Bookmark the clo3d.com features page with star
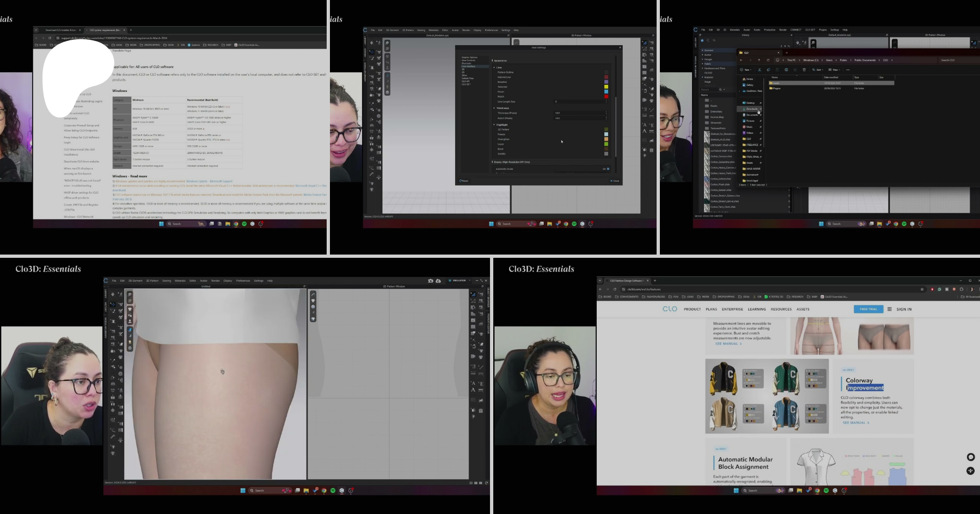The height and width of the screenshot is (514, 980). coord(922,289)
